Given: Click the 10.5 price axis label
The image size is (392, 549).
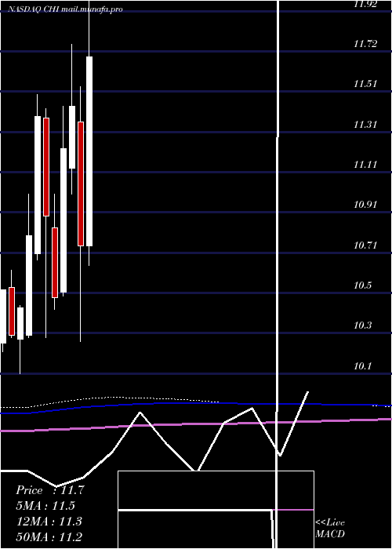Looking at the screenshot, I should point(362,285).
